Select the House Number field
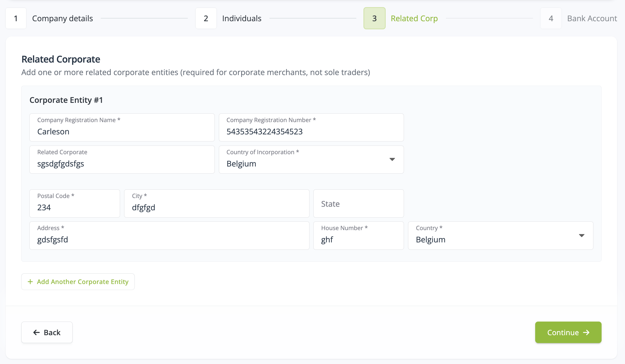Screen dimensions: 625x364 point(358,235)
